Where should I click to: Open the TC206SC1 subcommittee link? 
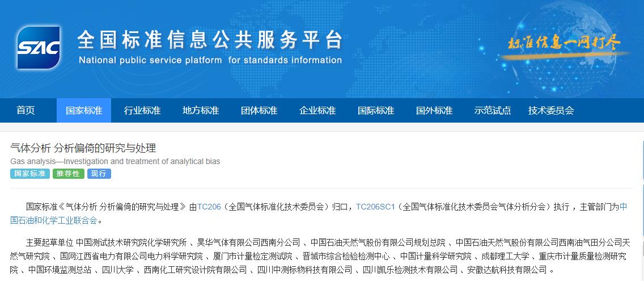[x=375, y=207]
